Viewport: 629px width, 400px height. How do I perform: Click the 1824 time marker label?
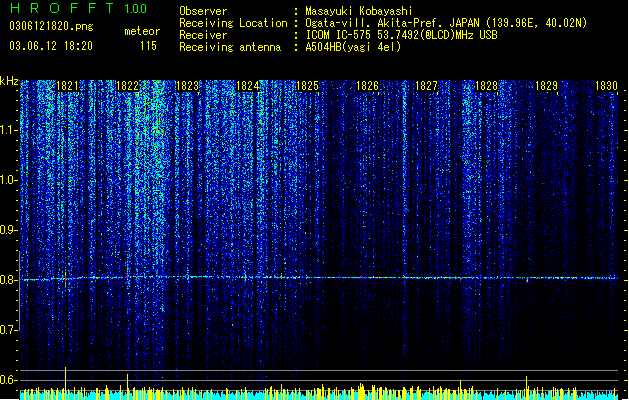coord(247,86)
